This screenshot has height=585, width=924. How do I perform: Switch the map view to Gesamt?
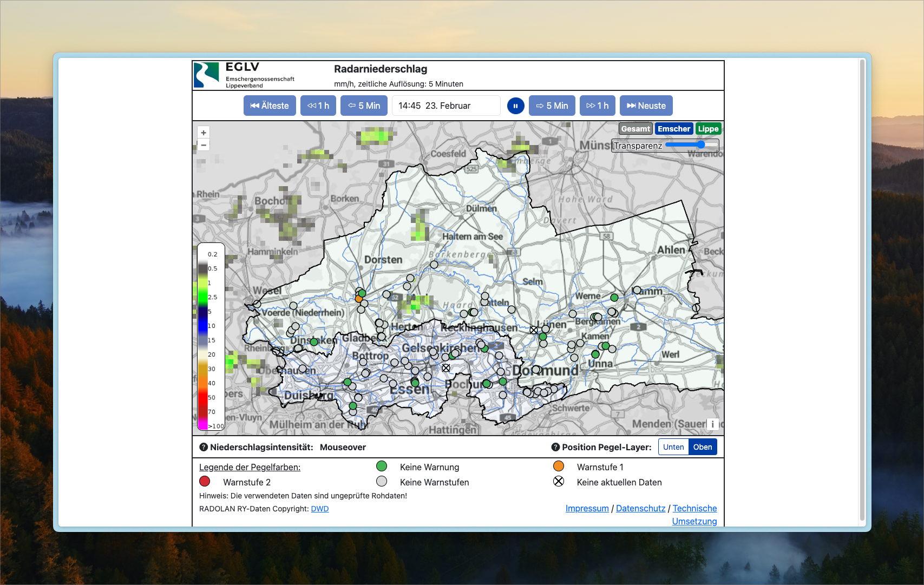635,129
